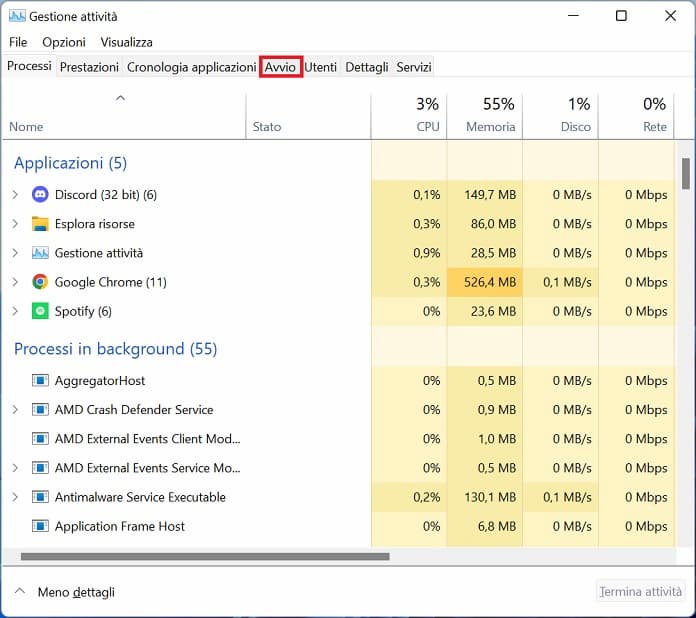Click the Application Frame Host name
The image size is (696, 618).
(120, 526)
